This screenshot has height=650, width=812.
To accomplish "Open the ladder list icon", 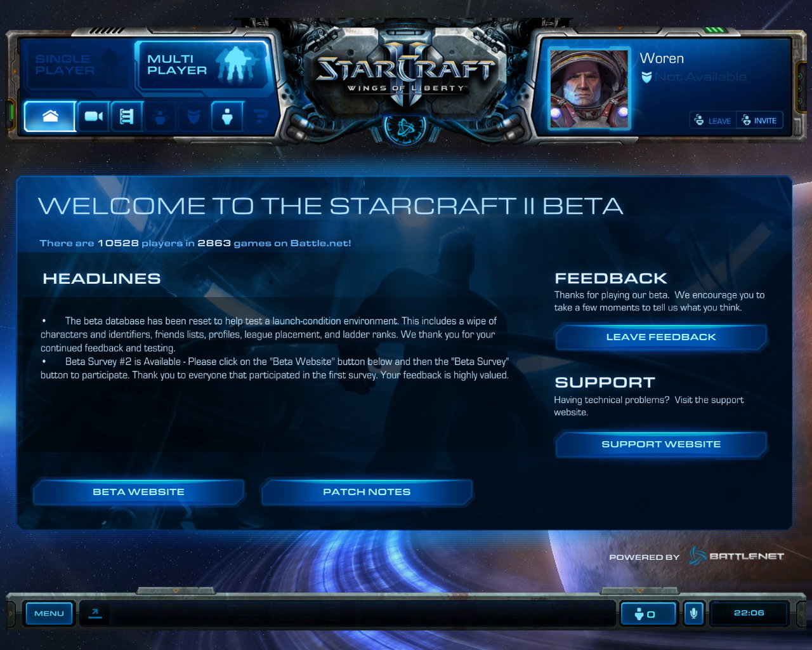I will point(127,116).
